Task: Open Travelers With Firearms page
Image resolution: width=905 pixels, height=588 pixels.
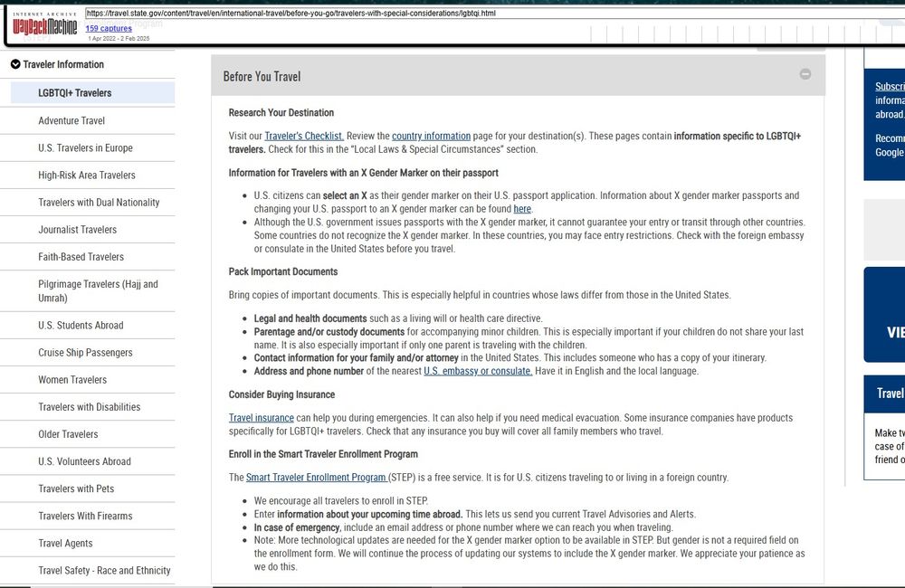Action: click(85, 516)
